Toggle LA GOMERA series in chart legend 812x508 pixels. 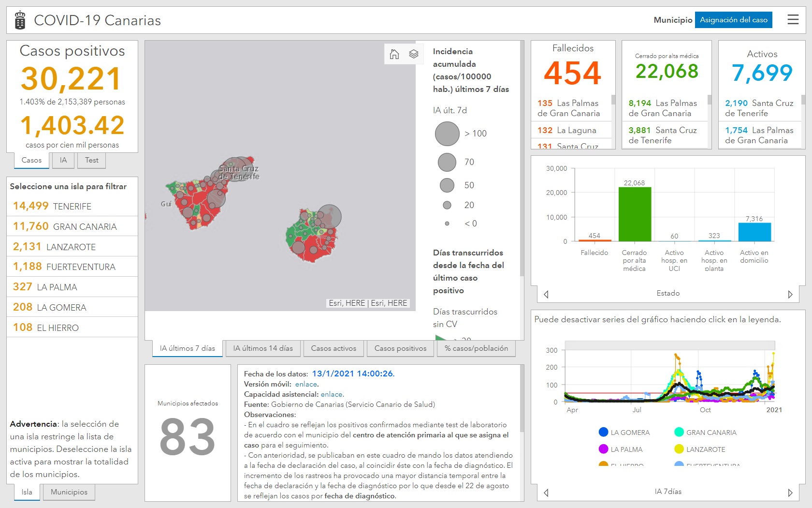coord(624,433)
